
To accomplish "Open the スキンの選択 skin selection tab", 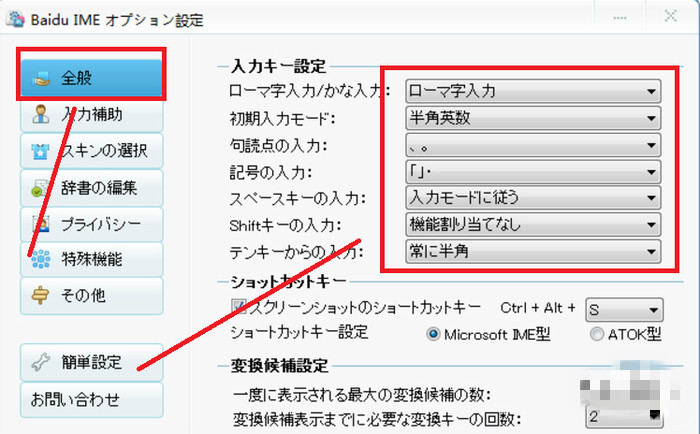I will [x=92, y=151].
